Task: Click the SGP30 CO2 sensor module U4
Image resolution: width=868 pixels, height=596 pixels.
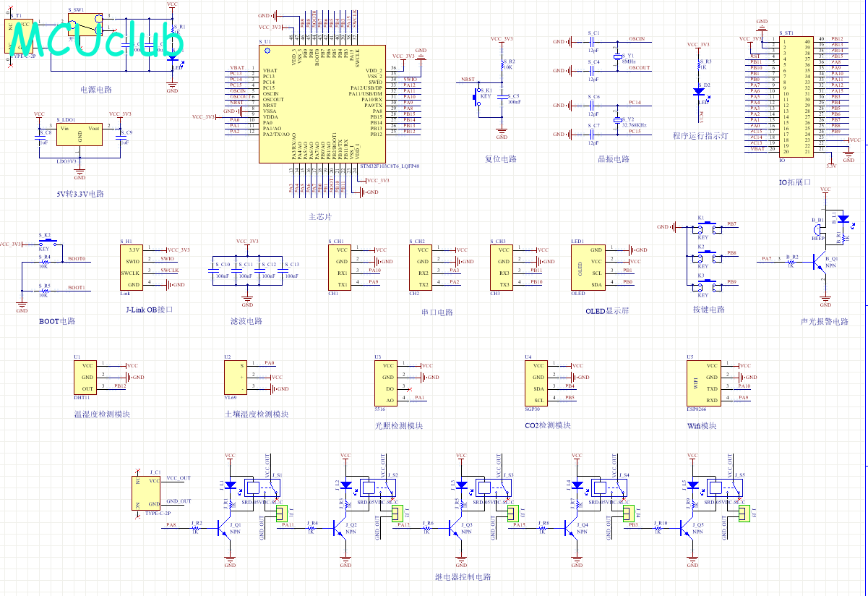Action: [537, 383]
